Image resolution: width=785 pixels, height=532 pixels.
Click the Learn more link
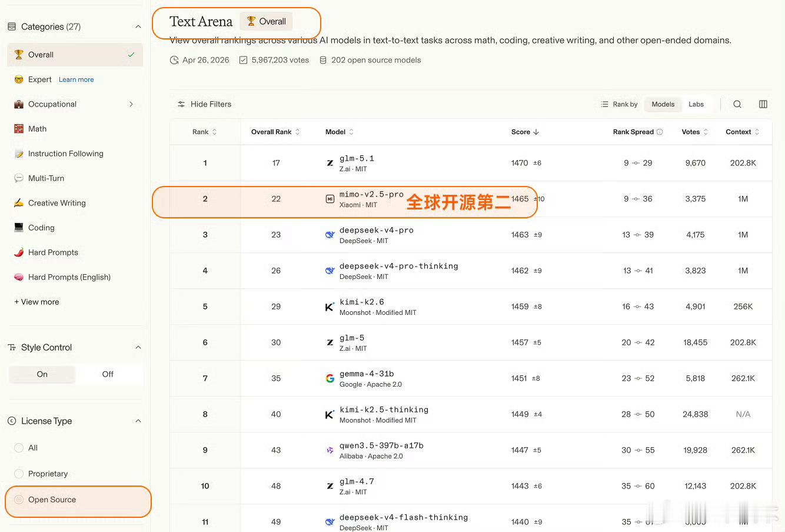pos(76,79)
